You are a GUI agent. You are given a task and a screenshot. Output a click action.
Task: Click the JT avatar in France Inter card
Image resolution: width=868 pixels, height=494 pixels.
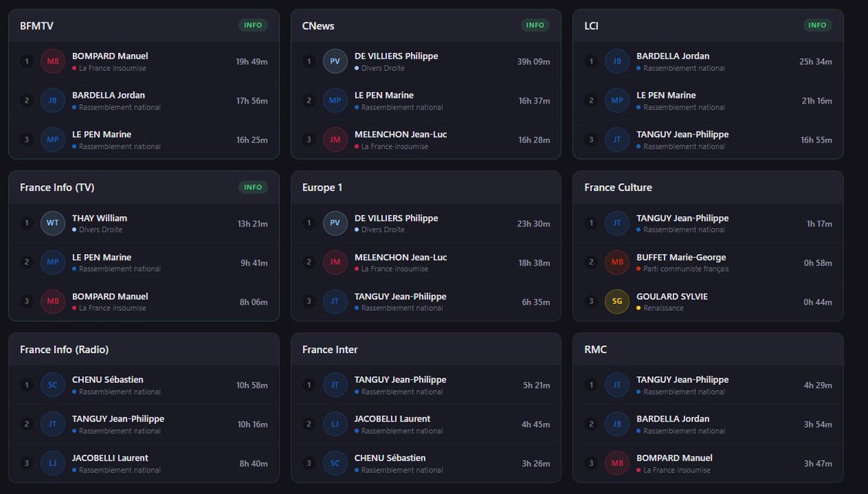[335, 385]
